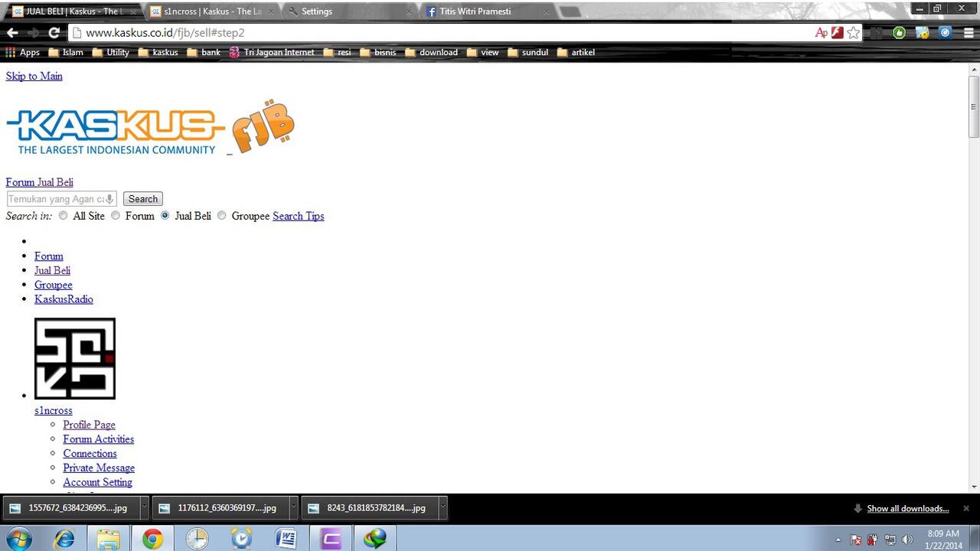The image size is (980, 551).
Task: Select Groupee search option
Action: (x=222, y=216)
